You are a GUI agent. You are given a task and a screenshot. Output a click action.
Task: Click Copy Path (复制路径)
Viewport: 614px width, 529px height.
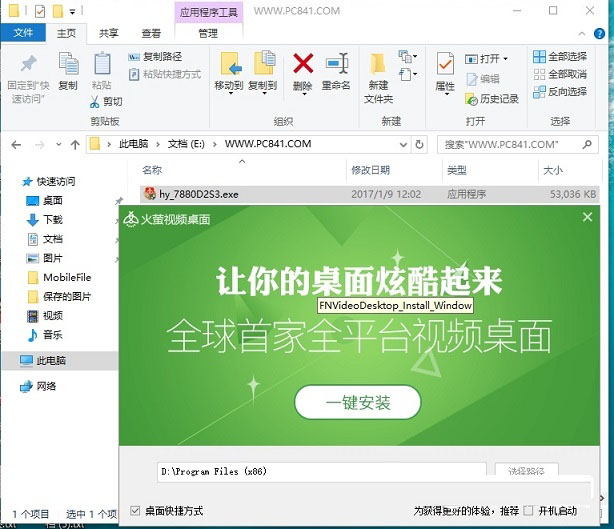pyautogui.click(x=155, y=57)
